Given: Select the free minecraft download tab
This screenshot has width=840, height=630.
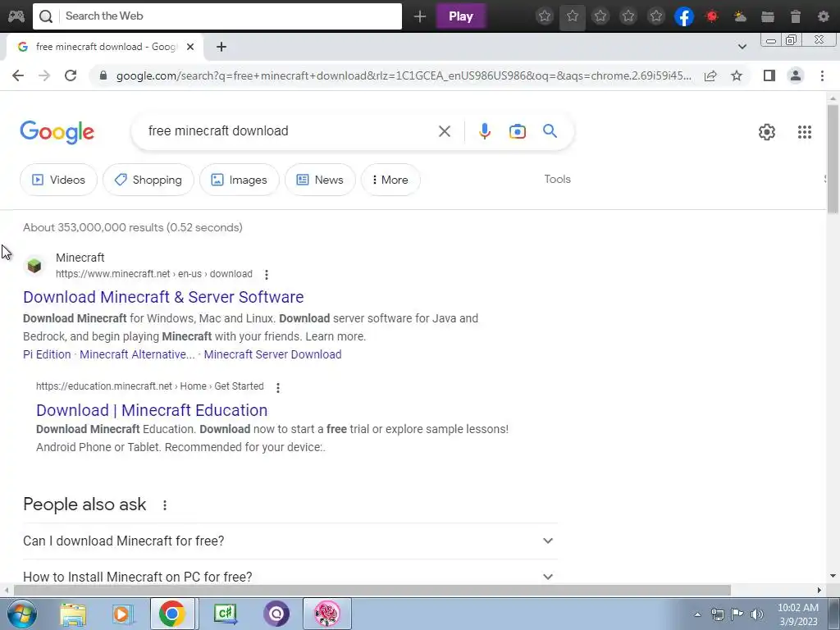Looking at the screenshot, I should (104, 47).
